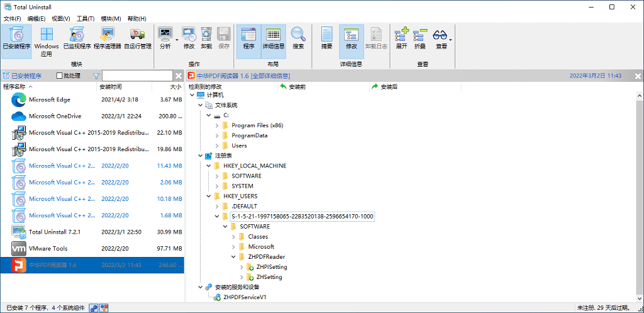
Task: Click the 修改 action in 操作 group
Action: [x=189, y=38]
